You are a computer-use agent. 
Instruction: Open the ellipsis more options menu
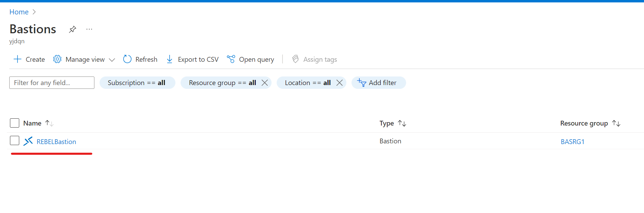point(89,29)
